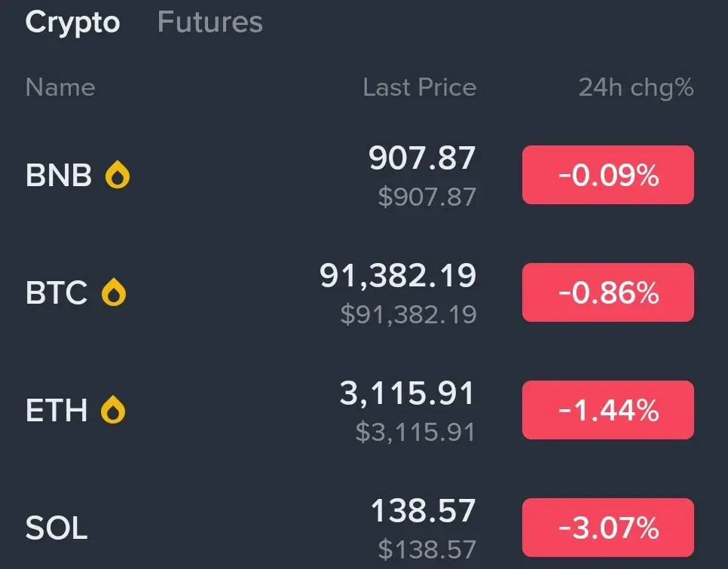The height and width of the screenshot is (569, 728).
Task: Open the BNB coin name label
Action: [59, 176]
